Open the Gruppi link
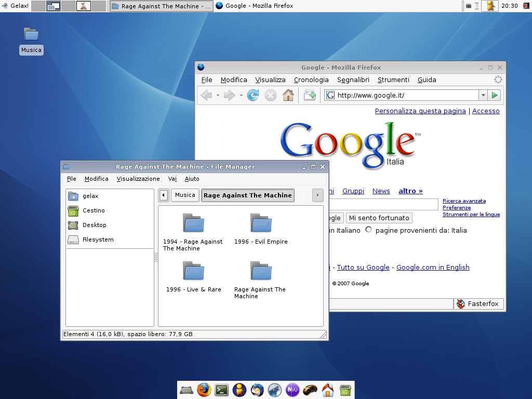The height and width of the screenshot is (399, 532). tap(353, 191)
